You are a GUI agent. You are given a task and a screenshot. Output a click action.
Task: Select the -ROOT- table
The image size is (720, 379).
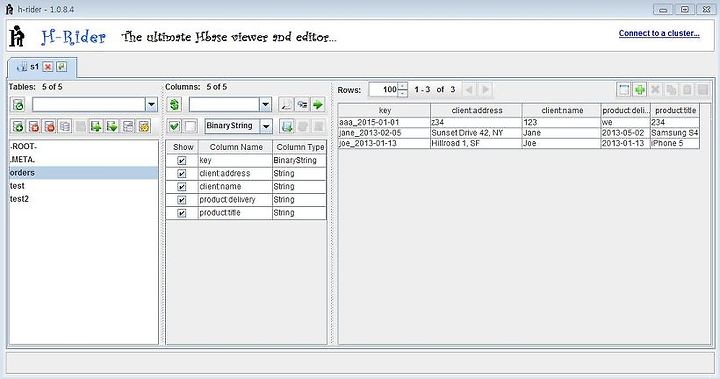84,147
